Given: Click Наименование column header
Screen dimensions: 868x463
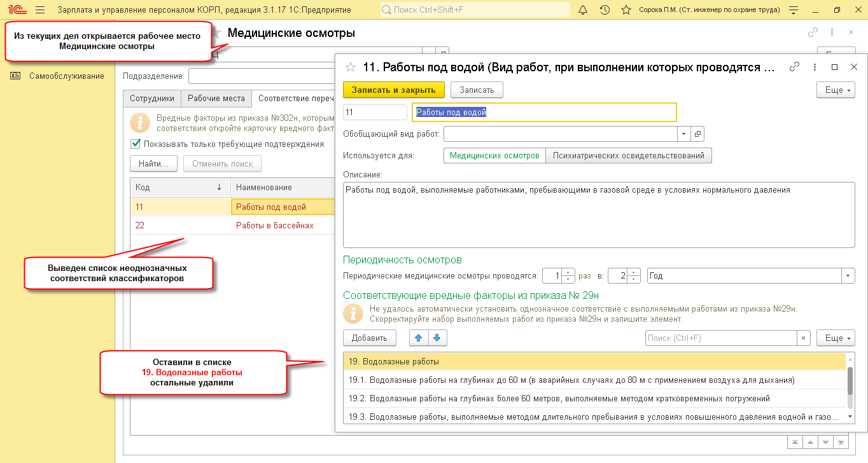Looking at the screenshot, I should tap(283, 187).
